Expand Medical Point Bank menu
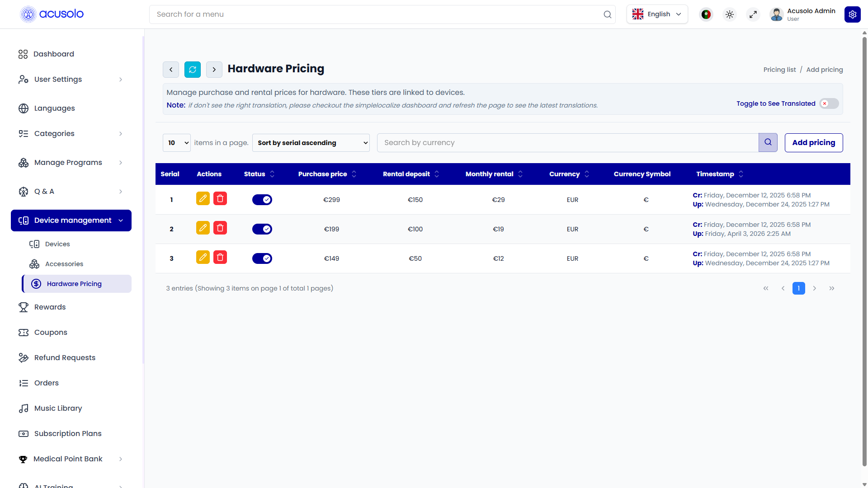868x488 pixels. 71,459
